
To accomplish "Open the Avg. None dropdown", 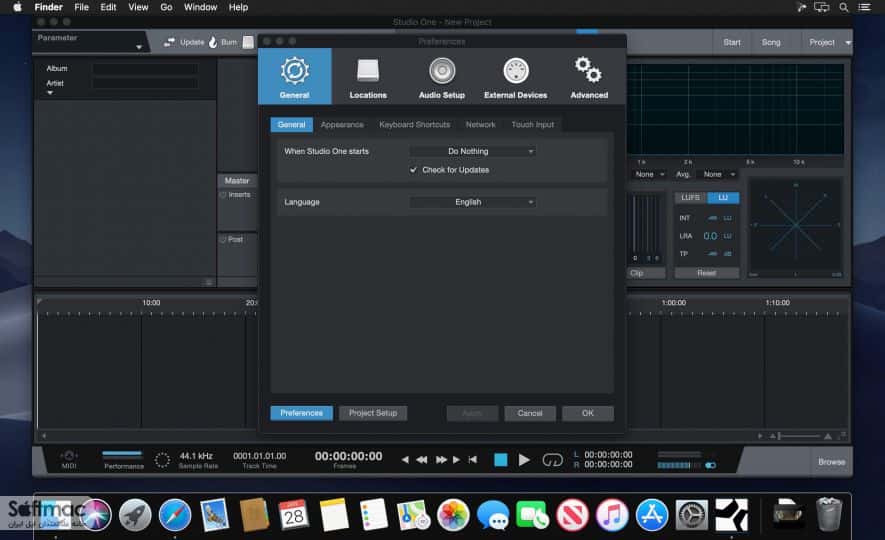I will pos(718,174).
